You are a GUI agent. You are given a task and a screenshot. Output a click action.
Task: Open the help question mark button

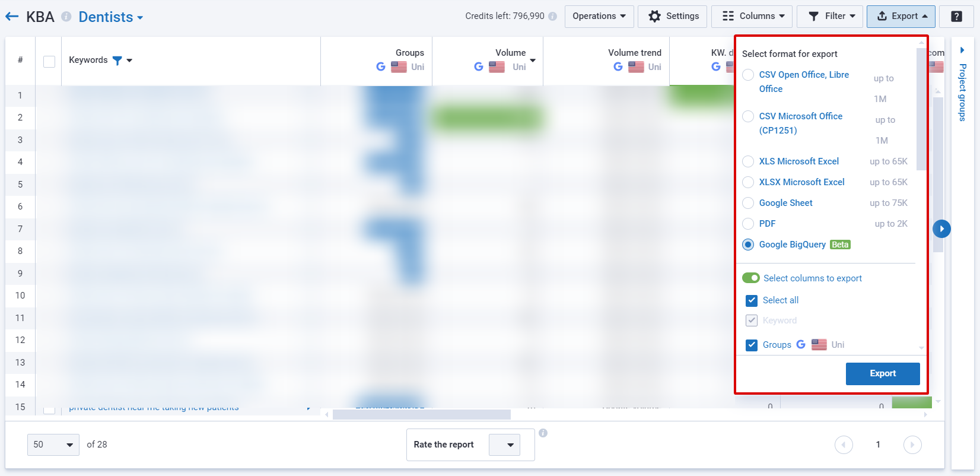[956, 17]
